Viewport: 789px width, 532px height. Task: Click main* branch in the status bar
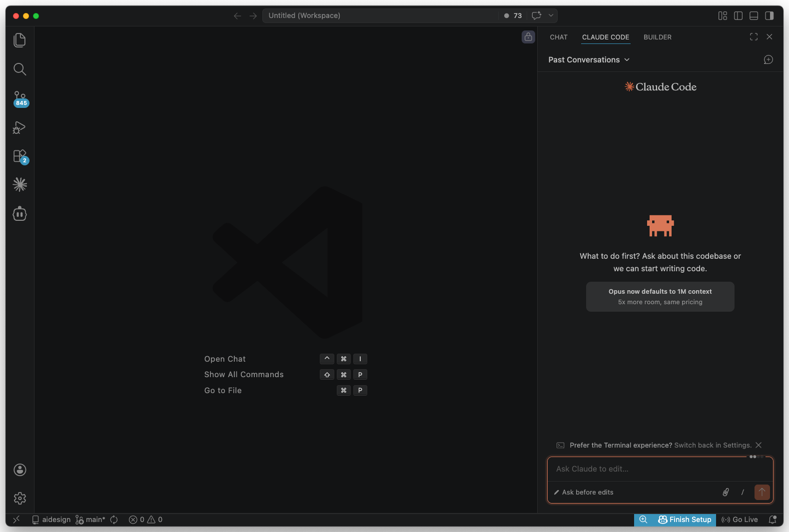(x=90, y=520)
